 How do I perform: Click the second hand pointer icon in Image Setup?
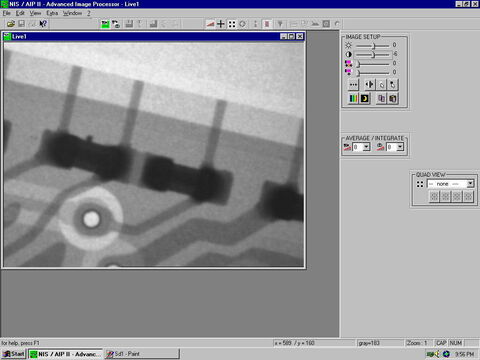pos(393,85)
